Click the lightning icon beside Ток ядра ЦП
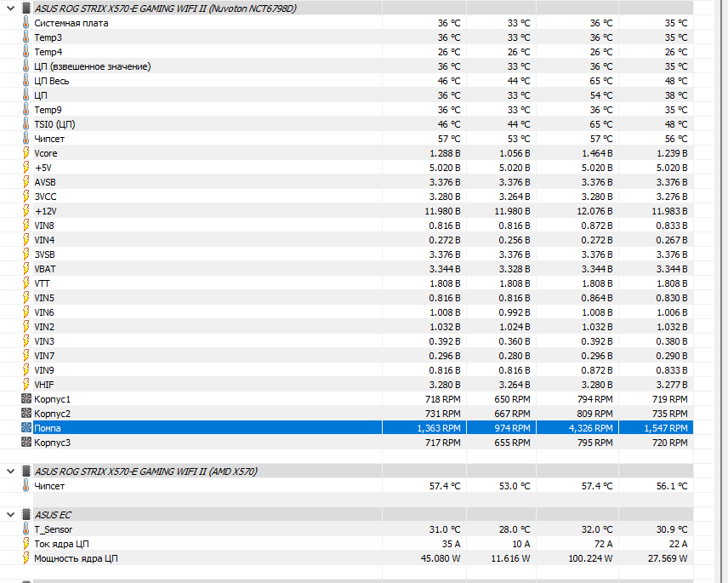This screenshot has height=583, width=728. 26,544
